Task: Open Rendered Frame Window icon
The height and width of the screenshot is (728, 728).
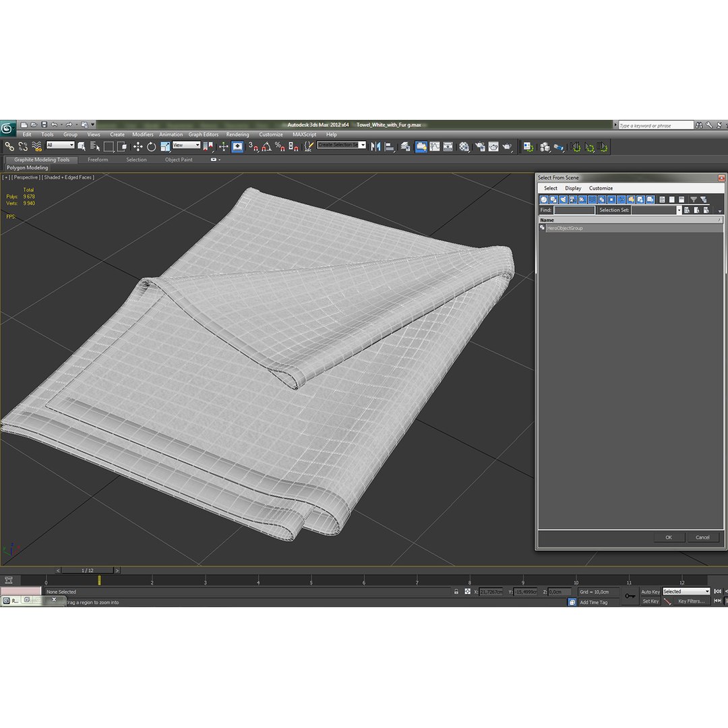Action: coord(493,147)
